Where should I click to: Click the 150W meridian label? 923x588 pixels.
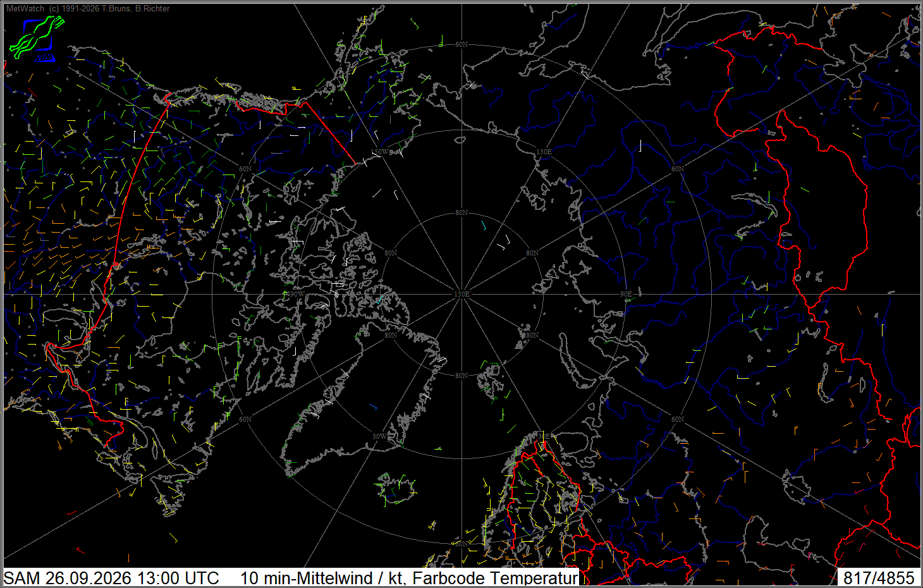[380, 152]
